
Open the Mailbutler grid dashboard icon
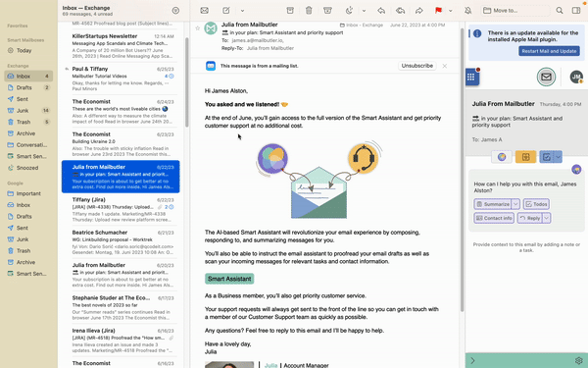471,77
